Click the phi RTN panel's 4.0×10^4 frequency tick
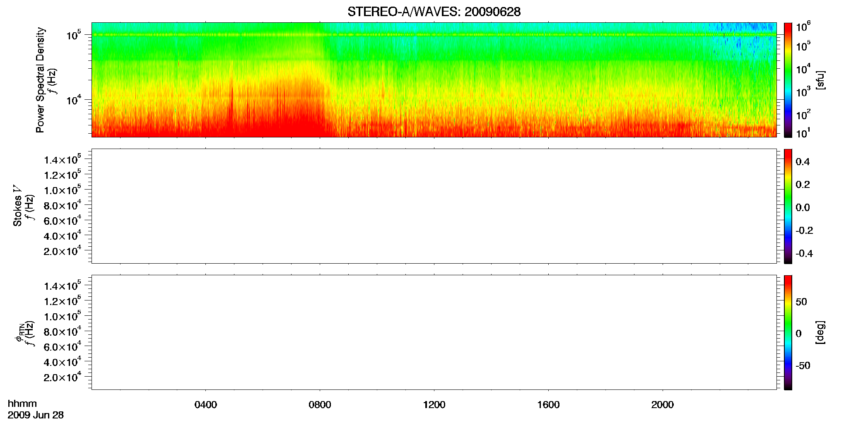Viewport: 868px width, 447px height. pyautogui.click(x=63, y=362)
